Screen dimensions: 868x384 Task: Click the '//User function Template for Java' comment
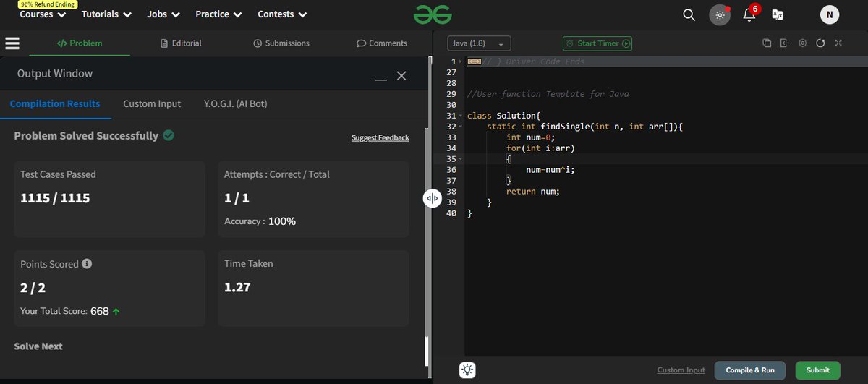pos(548,94)
